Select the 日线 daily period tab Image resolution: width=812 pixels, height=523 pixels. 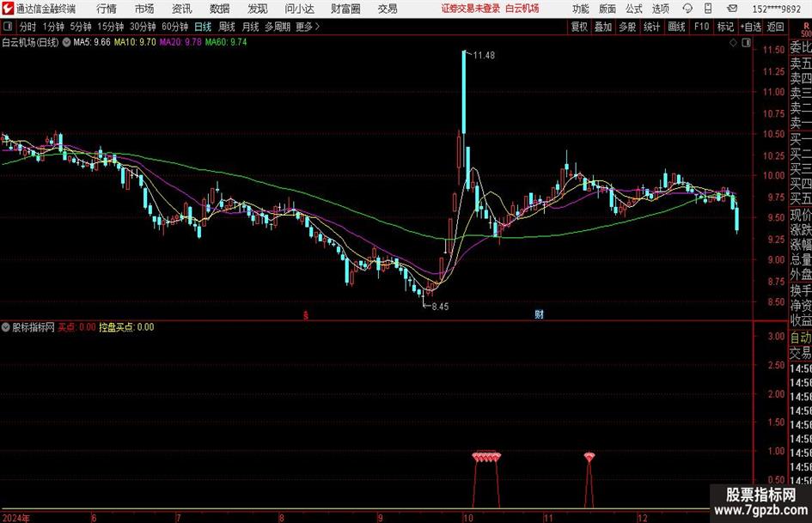203,27
